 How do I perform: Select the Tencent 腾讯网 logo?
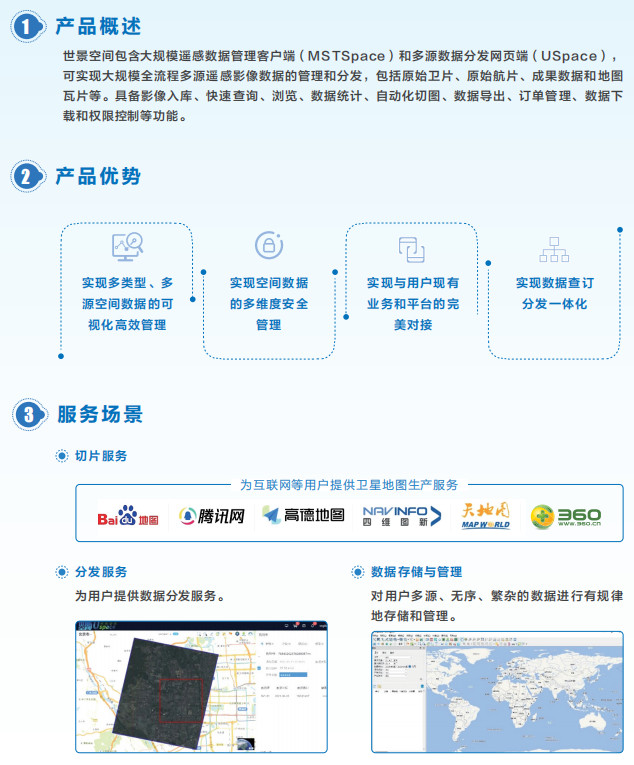coord(212,516)
